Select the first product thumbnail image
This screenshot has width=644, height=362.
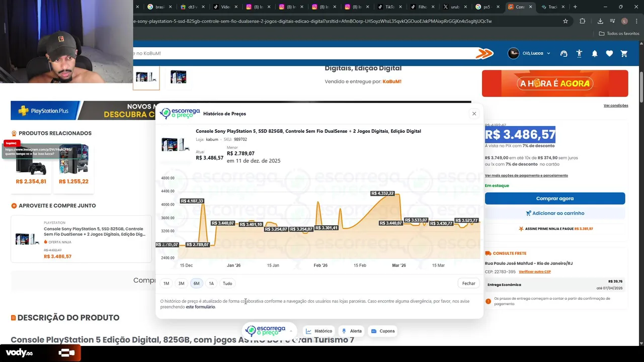146,77
